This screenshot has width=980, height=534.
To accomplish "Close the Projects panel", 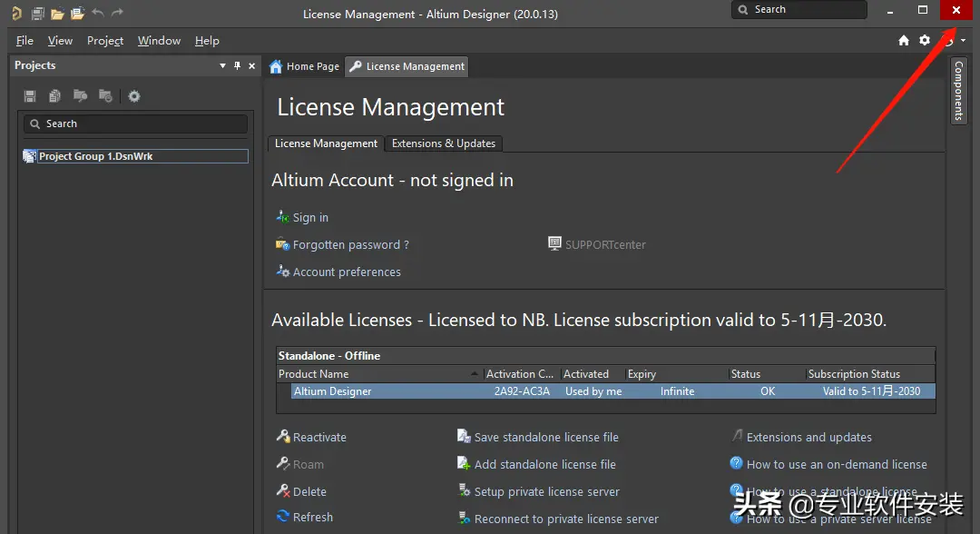I will (x=252, y=65).
